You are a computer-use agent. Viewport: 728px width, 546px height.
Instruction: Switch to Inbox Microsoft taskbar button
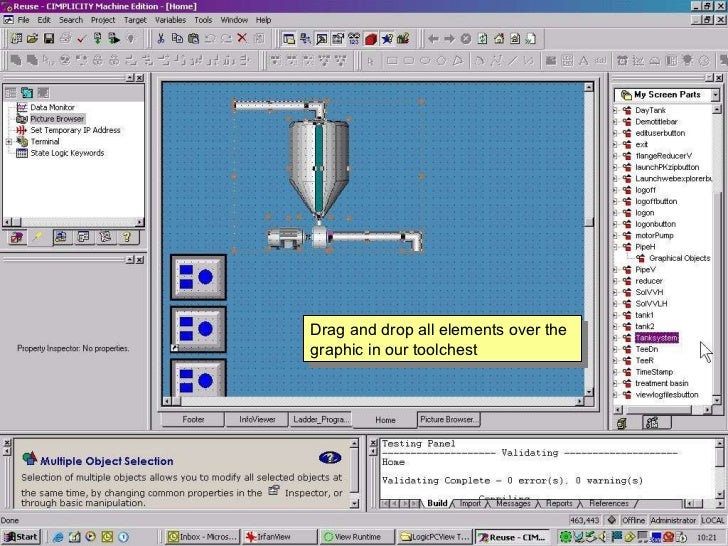pos(202,537)
